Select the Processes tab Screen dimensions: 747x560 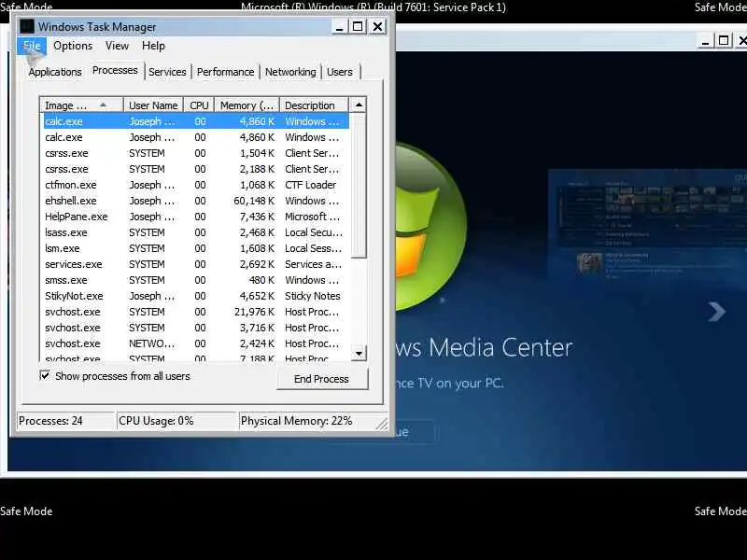point(115,71)
